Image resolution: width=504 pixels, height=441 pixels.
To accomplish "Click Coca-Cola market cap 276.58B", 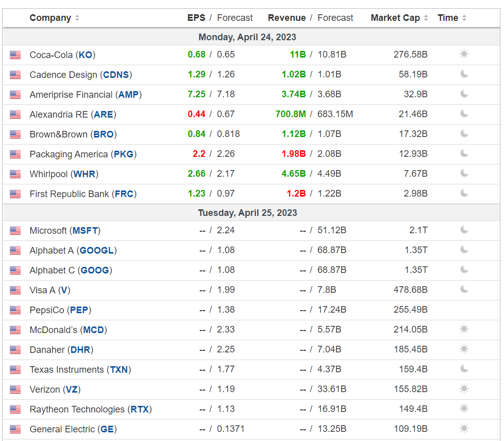I will click(x=410, y=54).
